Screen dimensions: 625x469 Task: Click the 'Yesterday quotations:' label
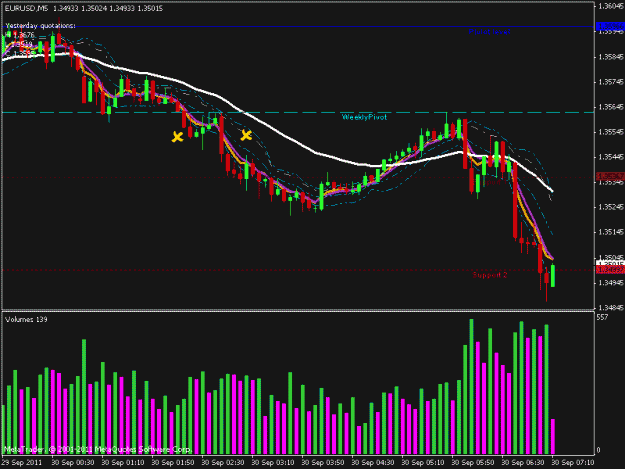(40, 26)
